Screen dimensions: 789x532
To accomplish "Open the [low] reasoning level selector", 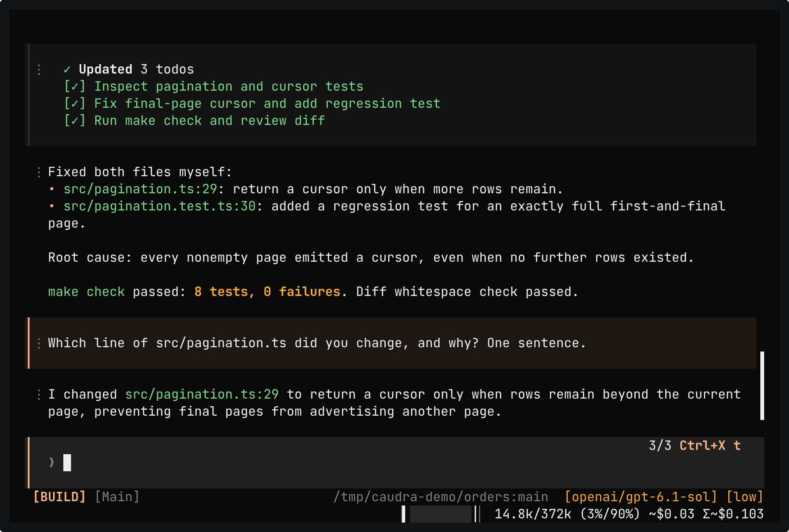I will pos(745,497).
